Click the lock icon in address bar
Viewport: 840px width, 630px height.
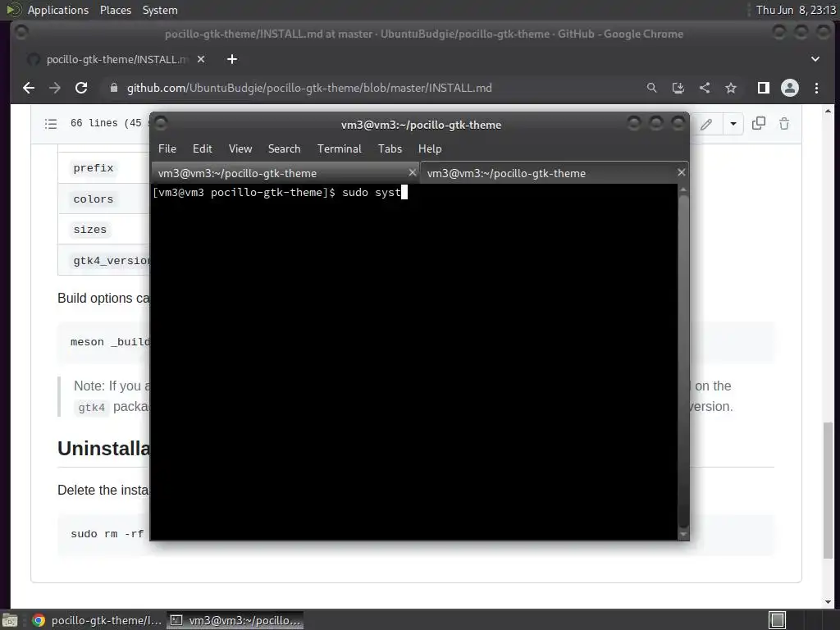[x=113, y=88]
